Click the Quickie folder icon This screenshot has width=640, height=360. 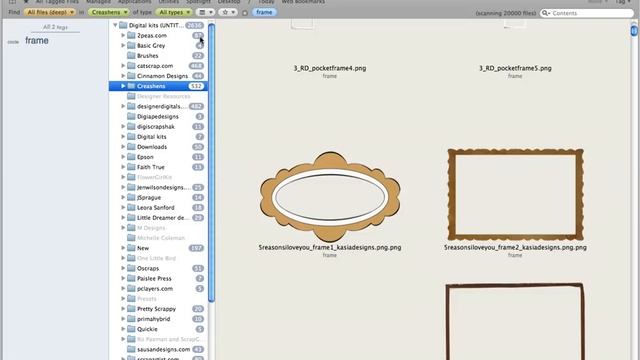coord(131,329)
